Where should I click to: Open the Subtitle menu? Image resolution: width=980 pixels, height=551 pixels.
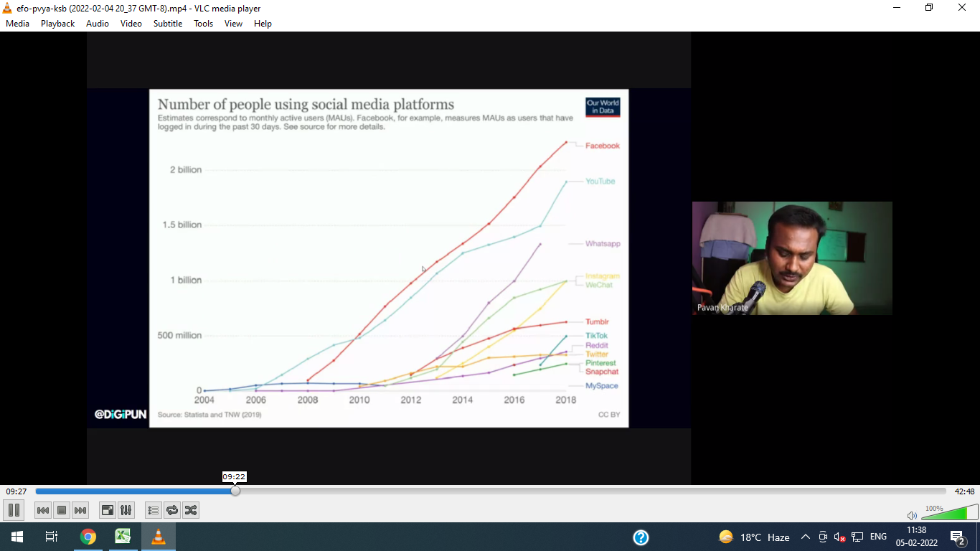[x=168, y=24]
